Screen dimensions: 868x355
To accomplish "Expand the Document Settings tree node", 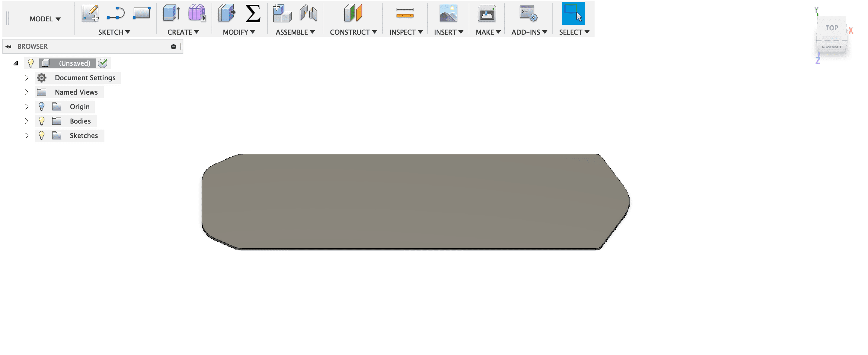I will point(26,78).
